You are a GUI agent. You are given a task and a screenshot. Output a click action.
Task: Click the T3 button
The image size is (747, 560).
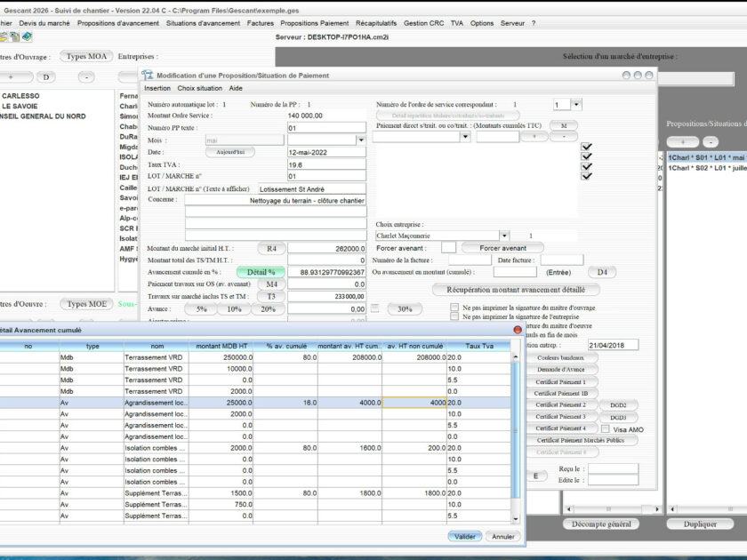[271, 296]
